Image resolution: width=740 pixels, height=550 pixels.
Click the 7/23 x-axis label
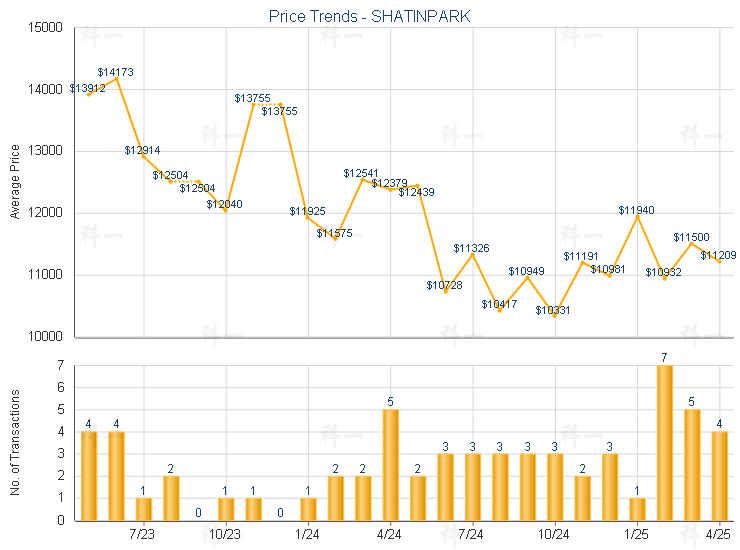click(142, 534)
